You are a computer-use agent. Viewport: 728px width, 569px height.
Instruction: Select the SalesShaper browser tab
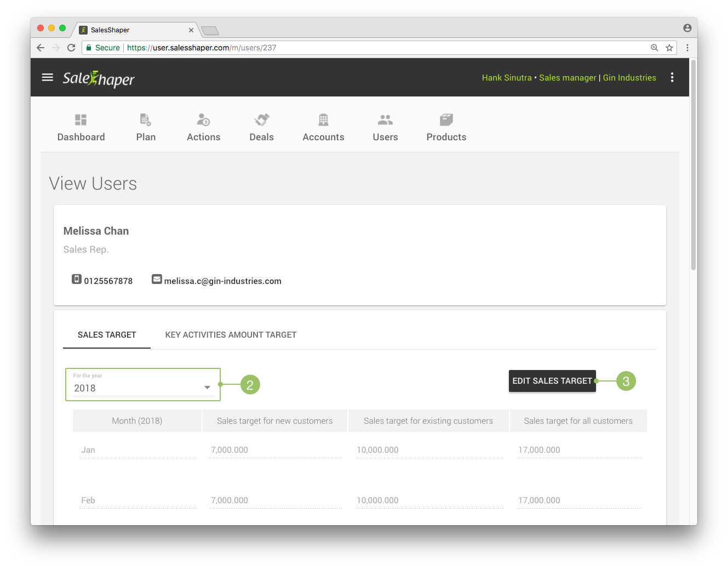coord(134,30)
